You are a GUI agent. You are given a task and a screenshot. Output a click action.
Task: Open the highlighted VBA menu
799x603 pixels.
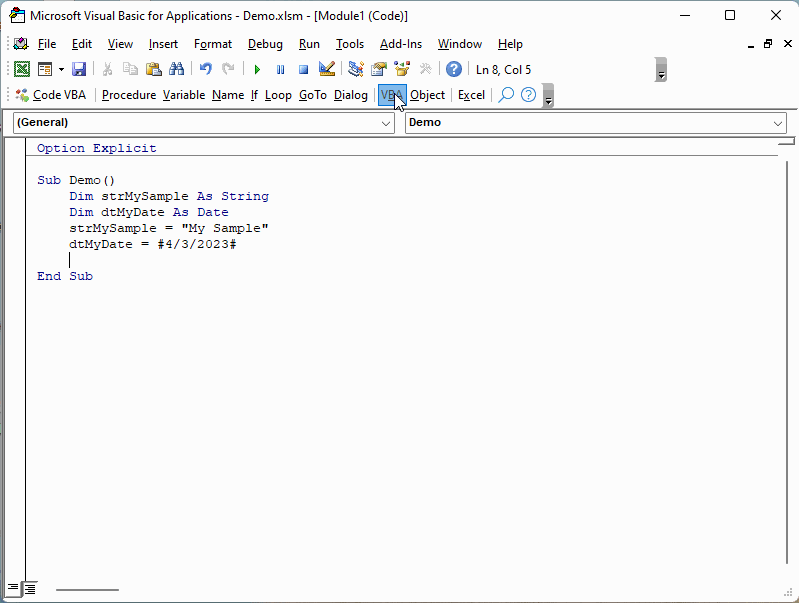point(392,95)
